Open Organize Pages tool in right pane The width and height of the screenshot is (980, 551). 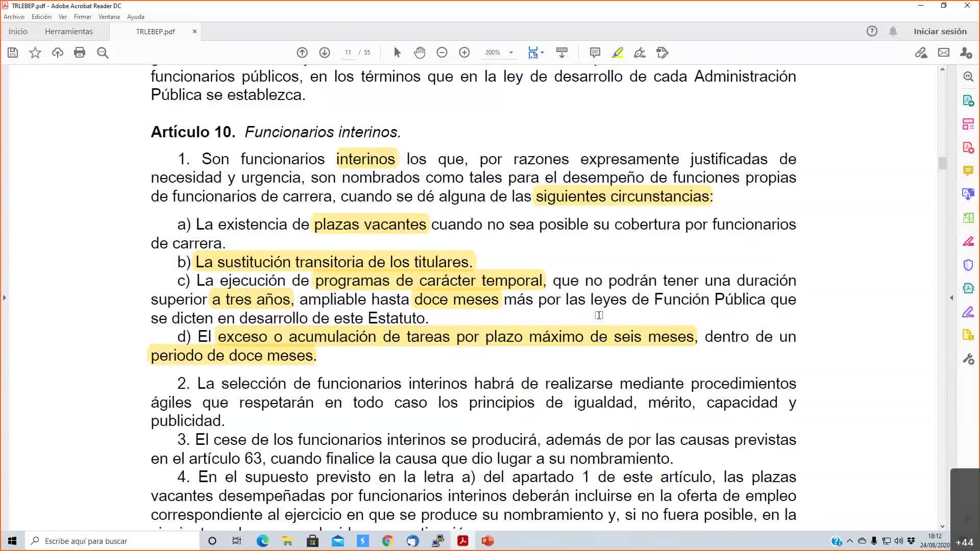point(968,124)
